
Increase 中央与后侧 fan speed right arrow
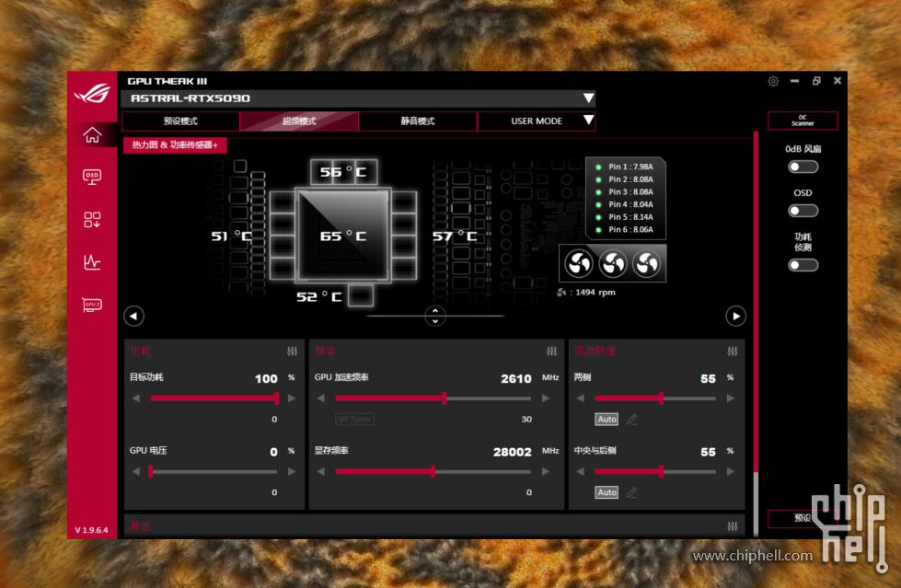click(731, 472)
